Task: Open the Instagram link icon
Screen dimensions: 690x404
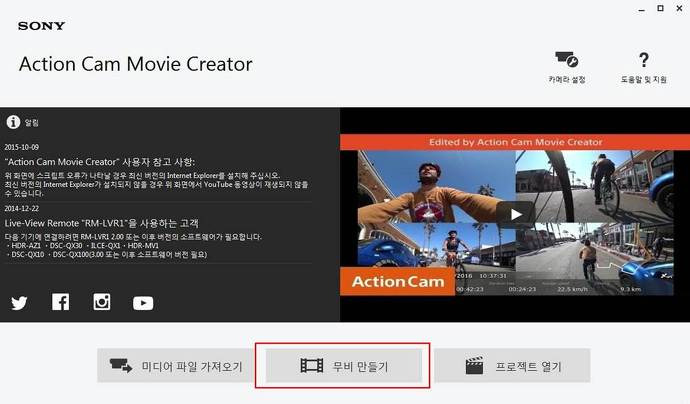Action: coord(102,302)
